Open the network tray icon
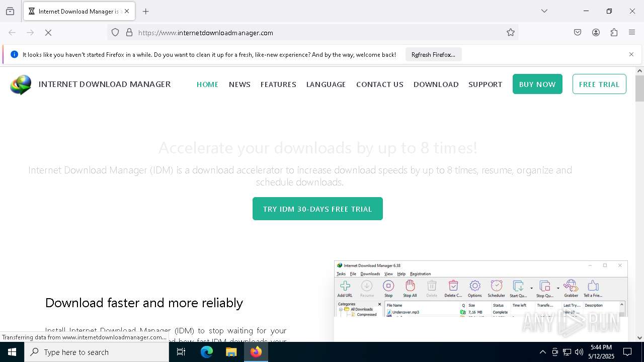 coord(567,352)
